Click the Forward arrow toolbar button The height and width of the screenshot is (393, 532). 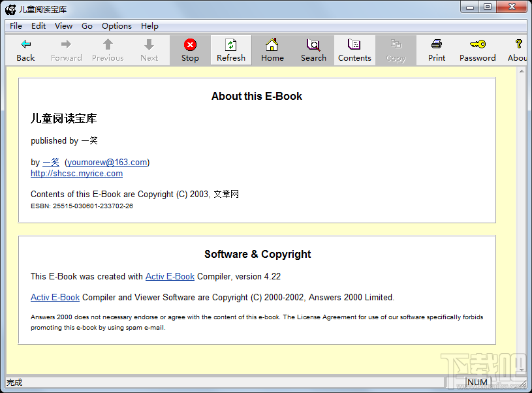click(x=66, y=50)
